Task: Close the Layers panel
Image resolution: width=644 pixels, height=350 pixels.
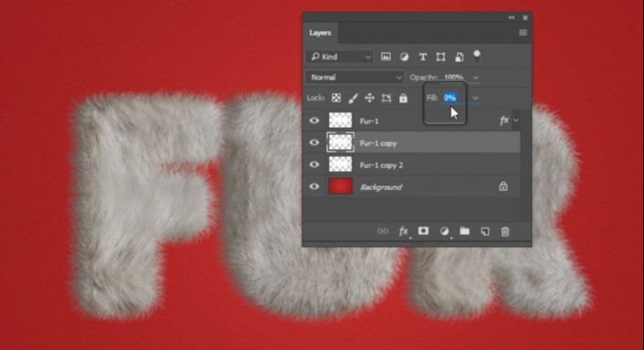Action: 525,17
